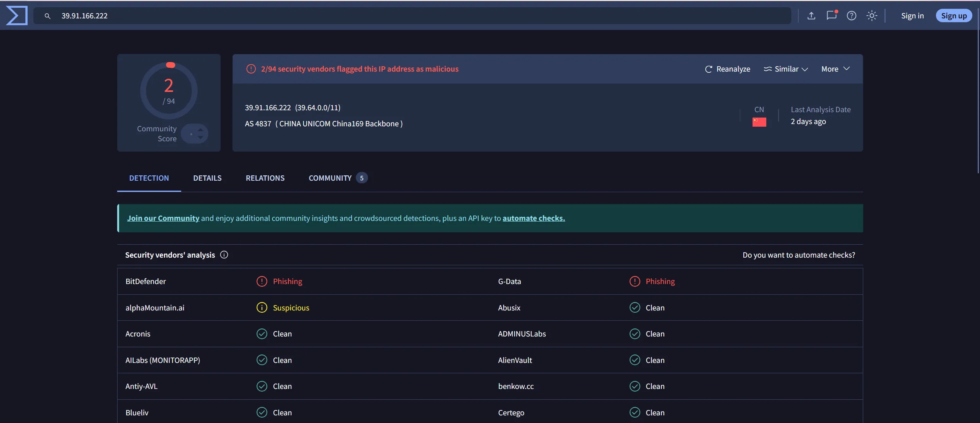Viewport: 980px width, 423px height.
Task: Open the notifications chat icon
Action: pyautogui.click(x=831, y=16)
